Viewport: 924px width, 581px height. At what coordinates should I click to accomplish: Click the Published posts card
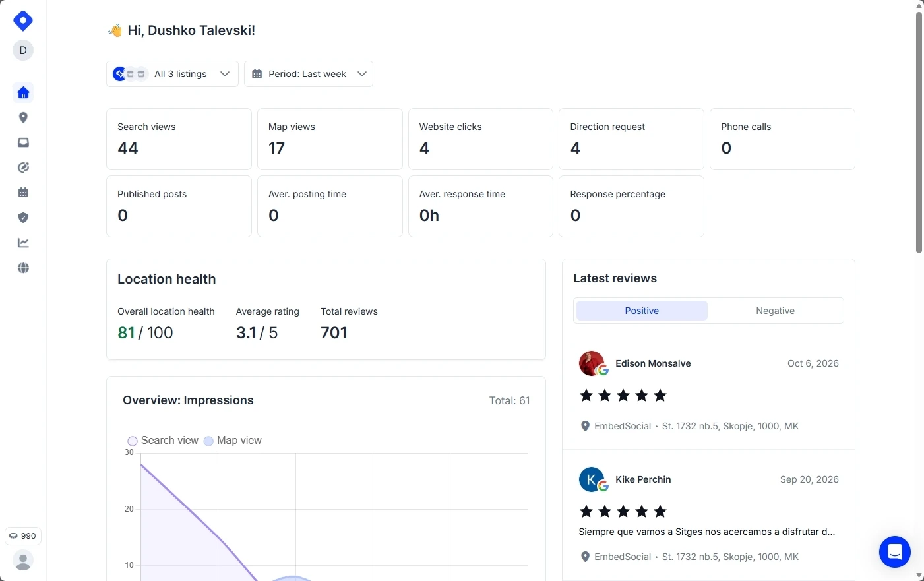[x=179, y=206]
